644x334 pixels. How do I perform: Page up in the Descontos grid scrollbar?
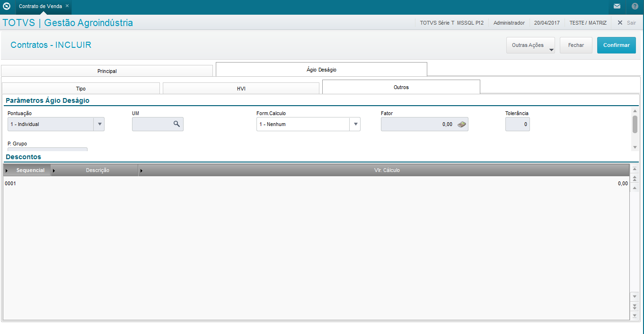click(x=635, y=178)
